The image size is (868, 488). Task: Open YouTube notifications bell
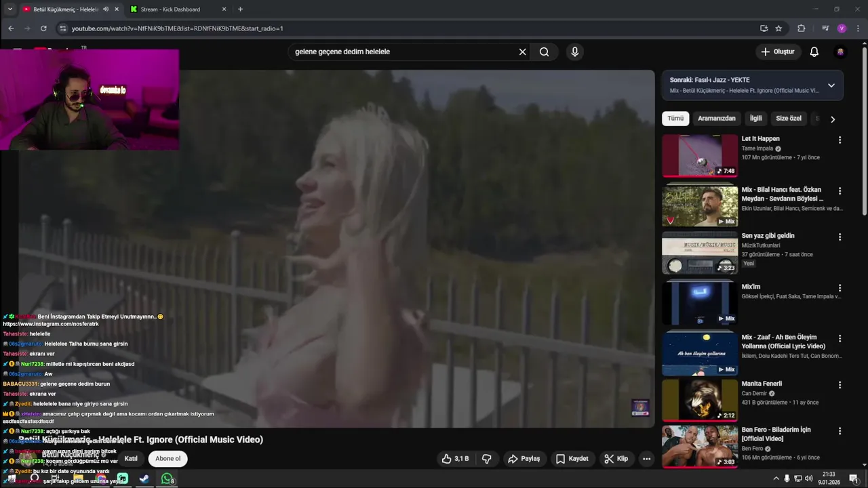(814, 52)
